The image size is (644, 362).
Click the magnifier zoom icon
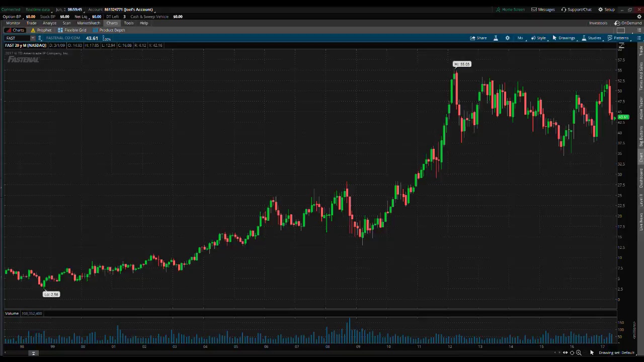tap(579, 353)
